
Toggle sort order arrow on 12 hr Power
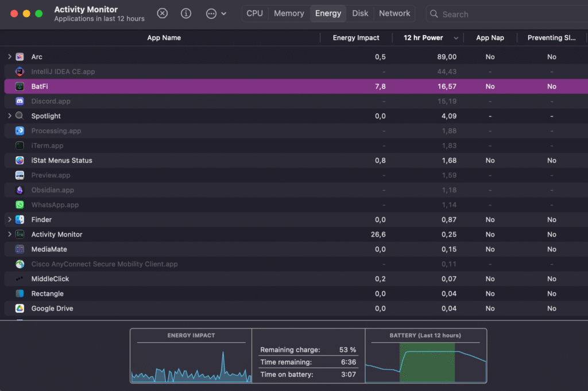pos(456,38)
